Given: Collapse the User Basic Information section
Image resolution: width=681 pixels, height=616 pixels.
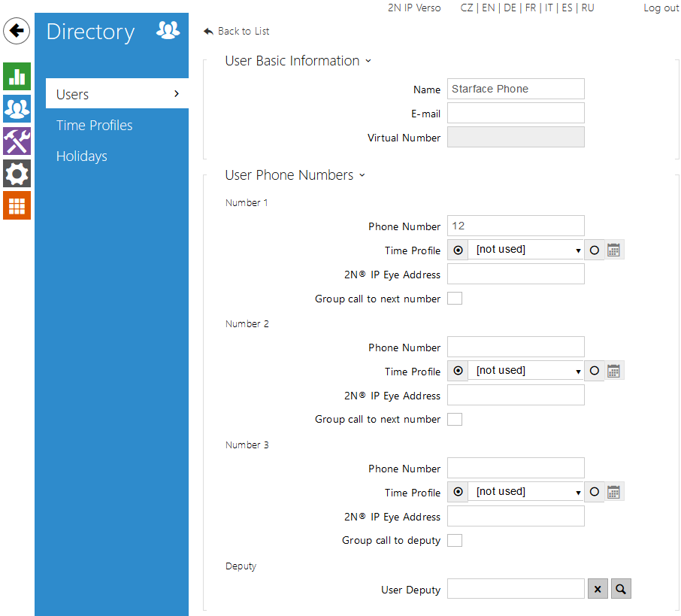Looking at the screenshot, I should [x=298, y=61].
